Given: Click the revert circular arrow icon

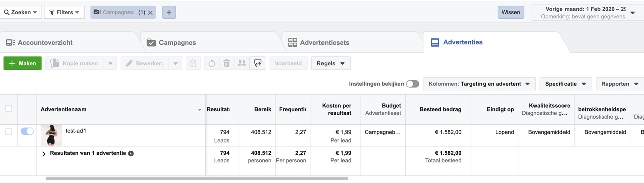Looking at the screenshot, I should pos(212,64).
